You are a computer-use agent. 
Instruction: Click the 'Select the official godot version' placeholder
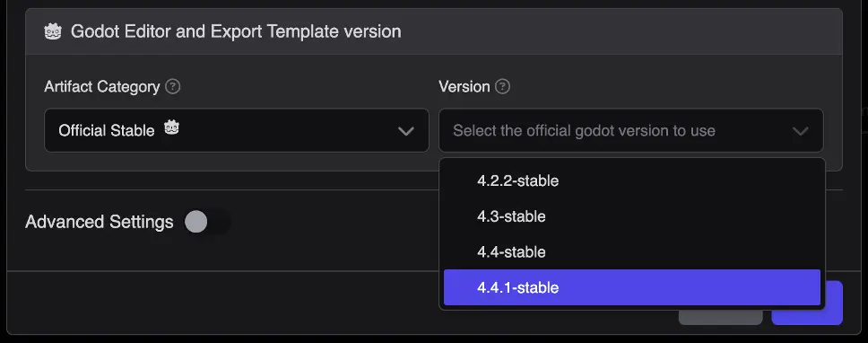(x=584, y=131)
